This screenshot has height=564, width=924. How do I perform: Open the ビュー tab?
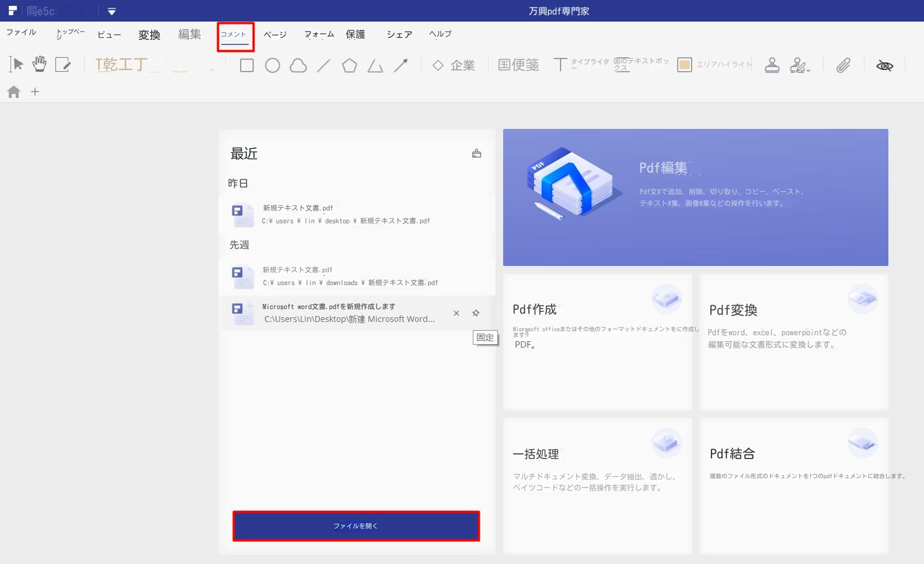(109, 35)
